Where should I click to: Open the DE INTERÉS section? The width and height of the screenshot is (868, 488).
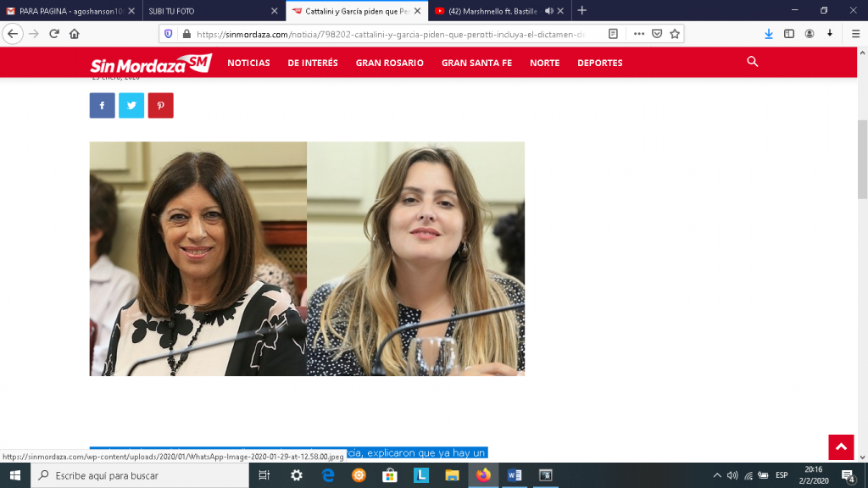point(313,63)
